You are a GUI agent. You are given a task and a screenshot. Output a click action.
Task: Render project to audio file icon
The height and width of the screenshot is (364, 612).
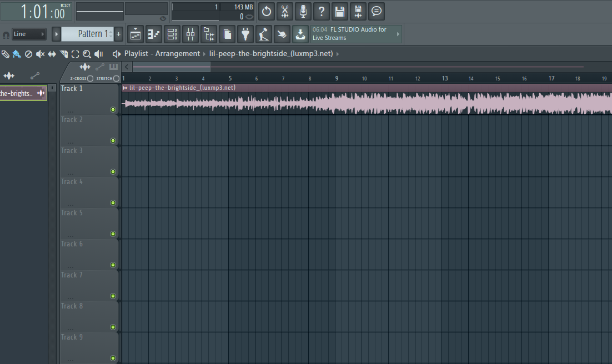pos(358,11)
